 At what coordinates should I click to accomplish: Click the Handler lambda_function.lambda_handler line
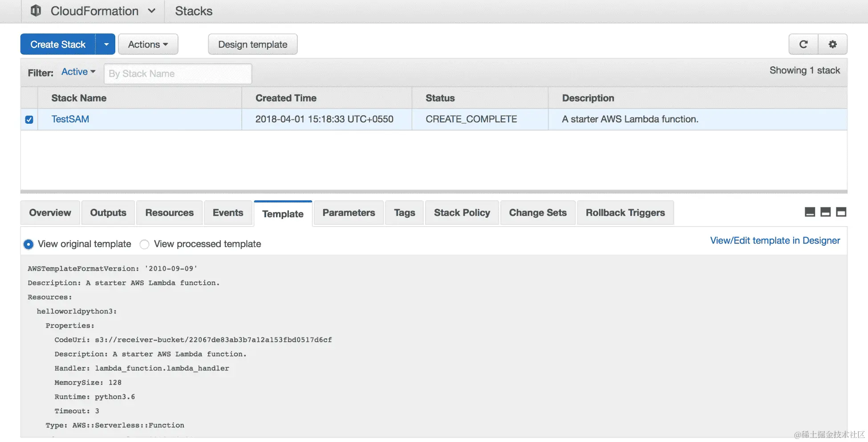tap(142, 368)
